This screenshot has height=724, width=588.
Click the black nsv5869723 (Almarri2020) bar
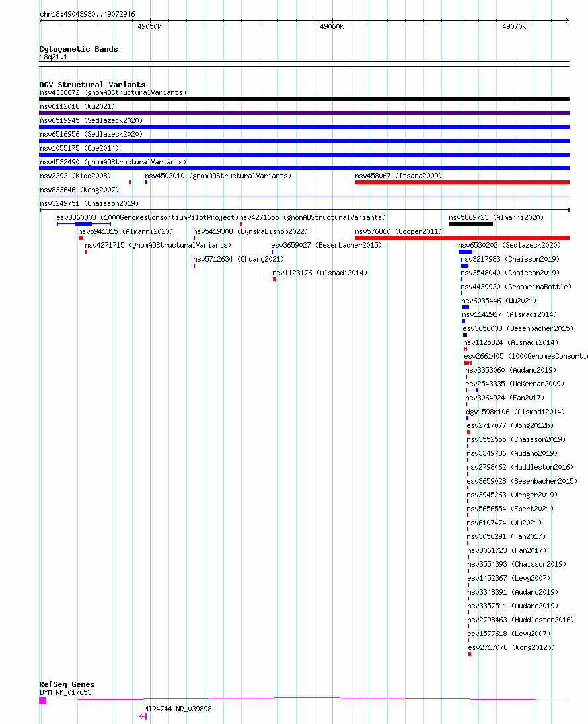point(470,224)
